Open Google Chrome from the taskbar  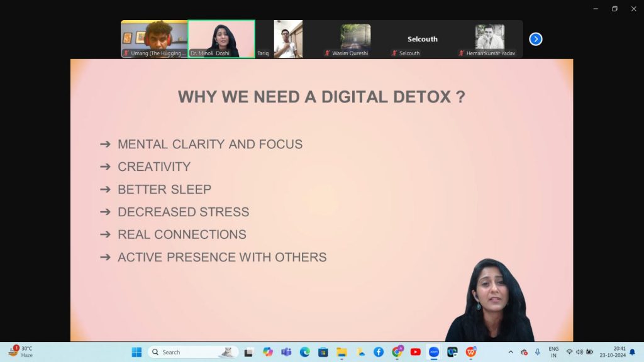397,352
